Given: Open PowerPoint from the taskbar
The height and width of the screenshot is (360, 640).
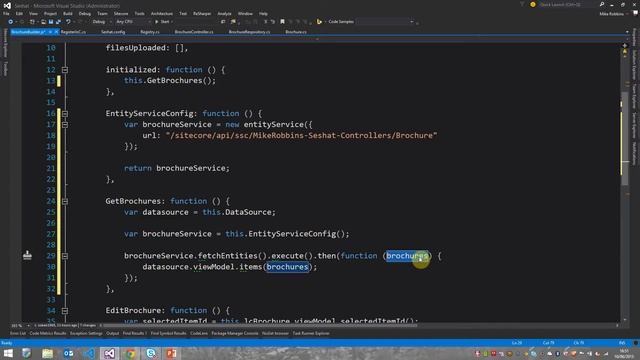Looking at the screenshot, I should [171, 353].
